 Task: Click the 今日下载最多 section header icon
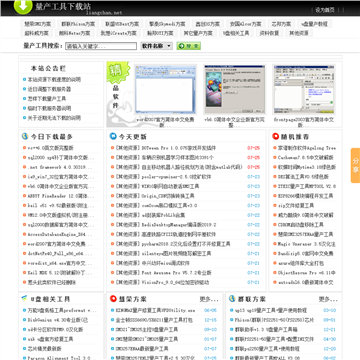(x=25, y=136)
